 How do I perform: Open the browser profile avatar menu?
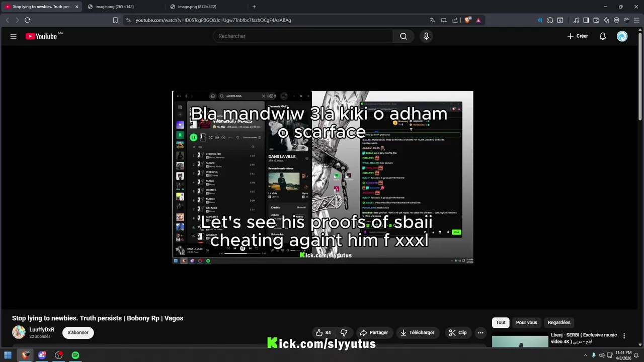click(x=626, y=20)
